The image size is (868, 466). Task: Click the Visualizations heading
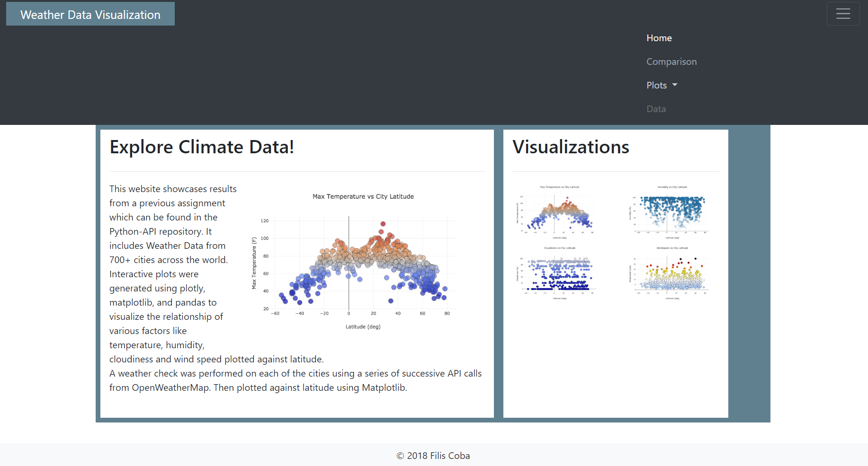pyautogui.click(x=571, y=147)
